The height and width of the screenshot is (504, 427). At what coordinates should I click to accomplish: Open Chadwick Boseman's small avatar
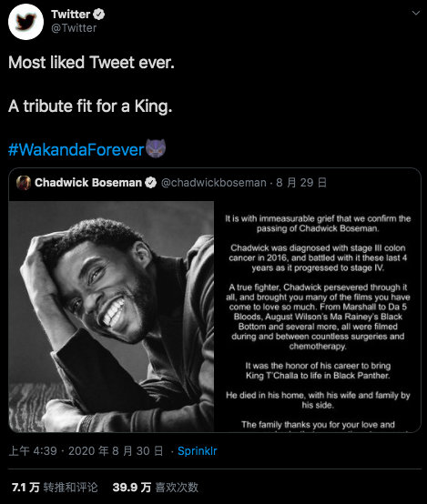click(24, 183)
